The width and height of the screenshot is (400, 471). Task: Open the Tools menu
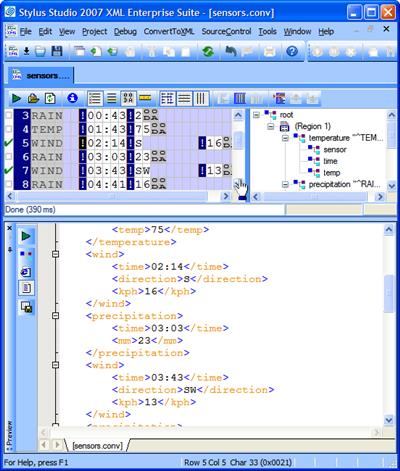point(267,32)
